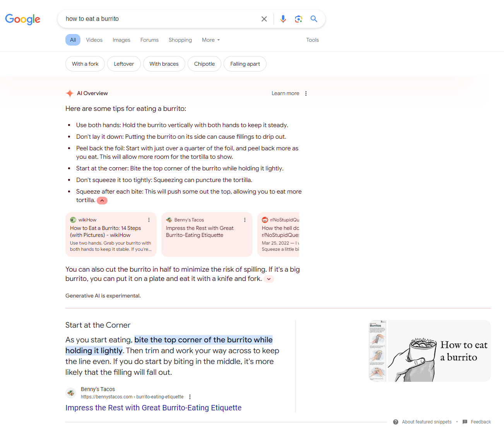Select the 'With braces' suggestion chip
This screenshot has height=432, width=504.
click(164, 64)
